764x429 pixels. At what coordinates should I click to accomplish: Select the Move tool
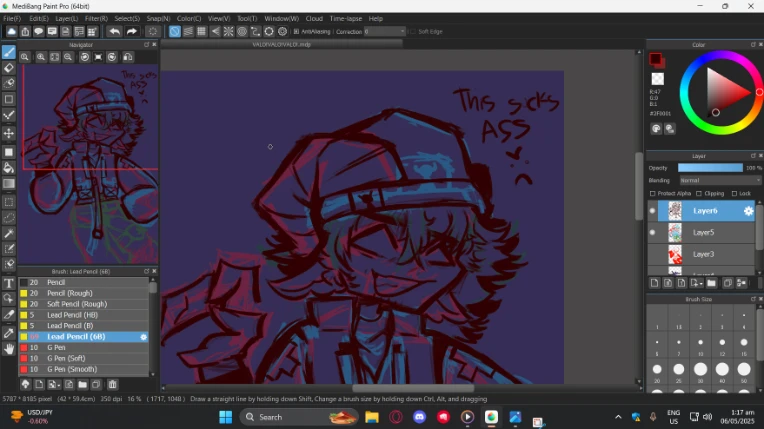click(x=9, y=133)
